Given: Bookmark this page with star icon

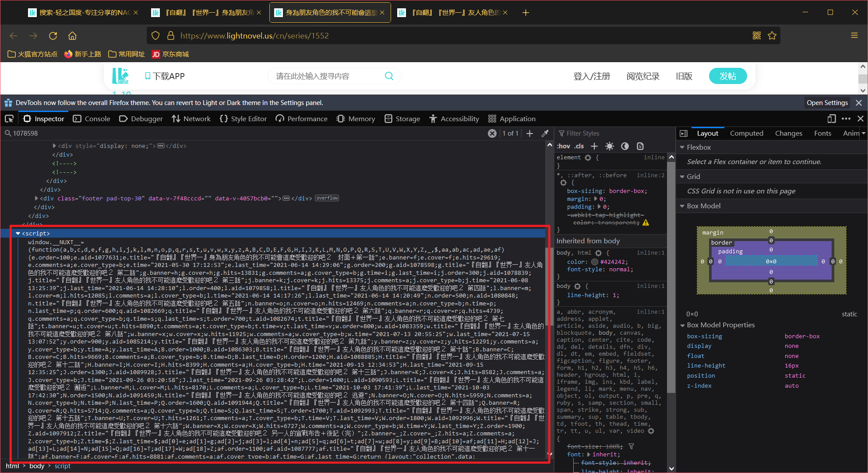Looking at the screenshot, I should click(772, 35).
